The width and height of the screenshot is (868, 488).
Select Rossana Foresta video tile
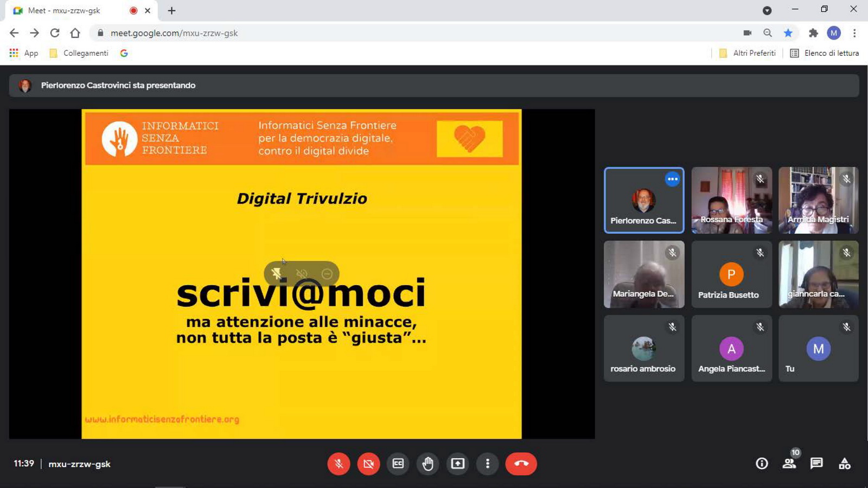point(731,200)
